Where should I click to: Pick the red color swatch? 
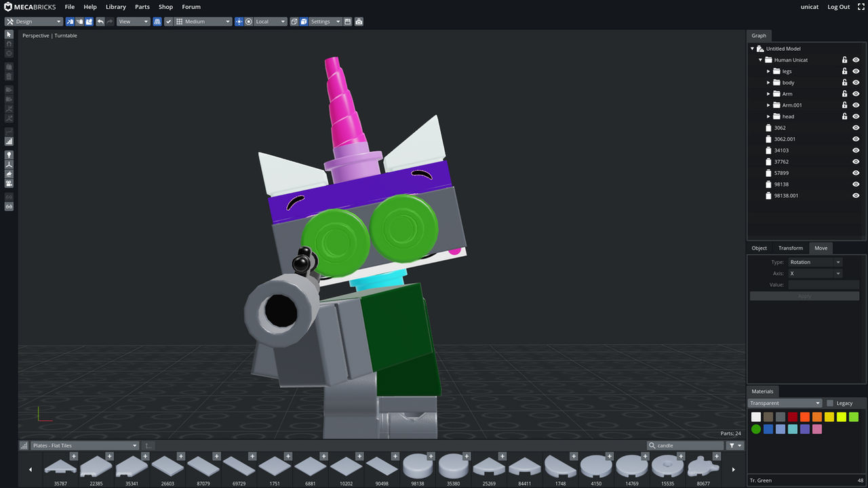(x=793, y=417)
